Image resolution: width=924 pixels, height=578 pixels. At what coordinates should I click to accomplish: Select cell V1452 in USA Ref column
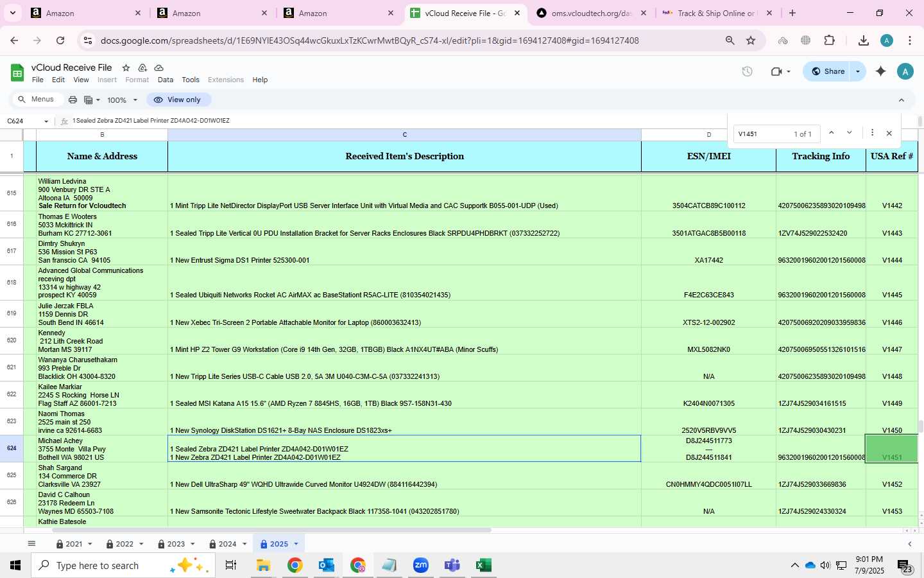tap(892, 477)
